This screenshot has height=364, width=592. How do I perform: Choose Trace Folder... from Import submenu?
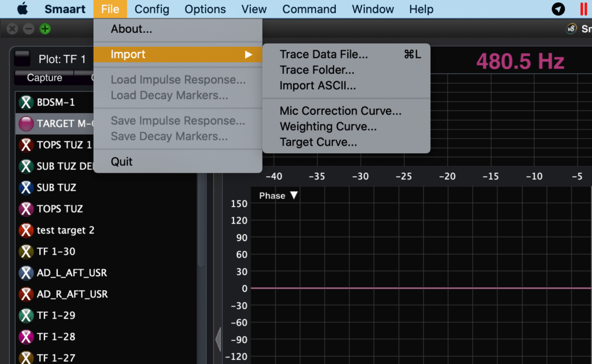point(346,70)
